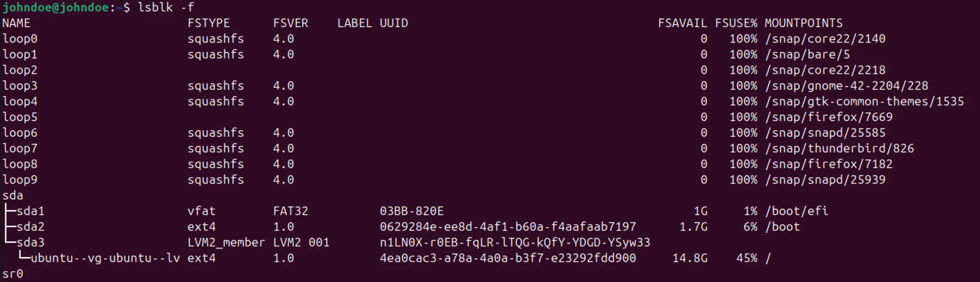
Task: Click the LVM2_member filesystem type text
Action: [226, 242]
